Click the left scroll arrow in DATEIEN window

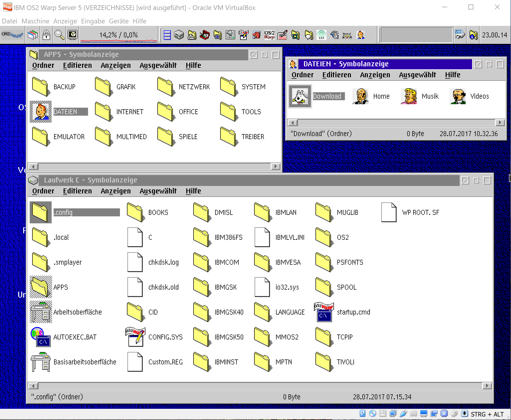coord(293,122)
